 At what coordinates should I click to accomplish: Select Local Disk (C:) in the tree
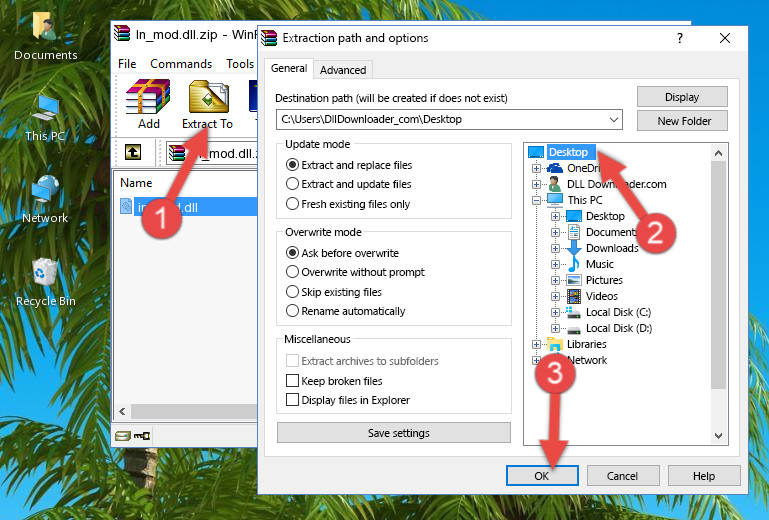618,312
